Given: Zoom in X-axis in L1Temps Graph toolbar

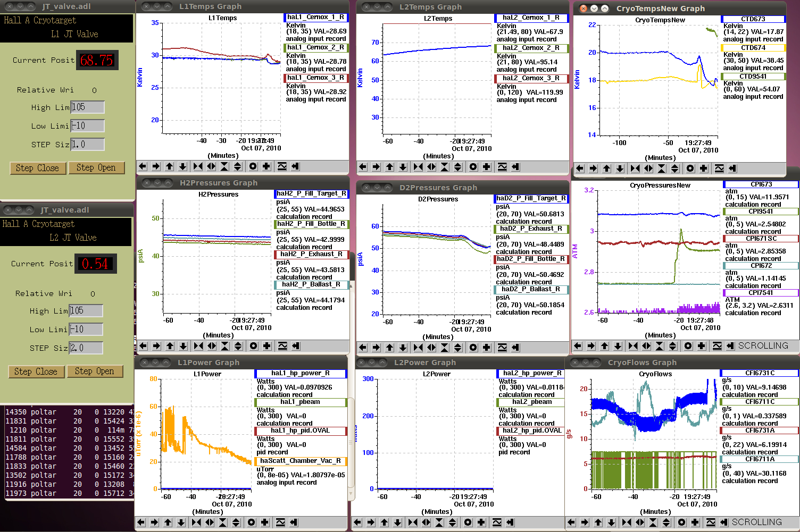Looking at the screenshot, I should pyautogui.click(x=198, y=166).
